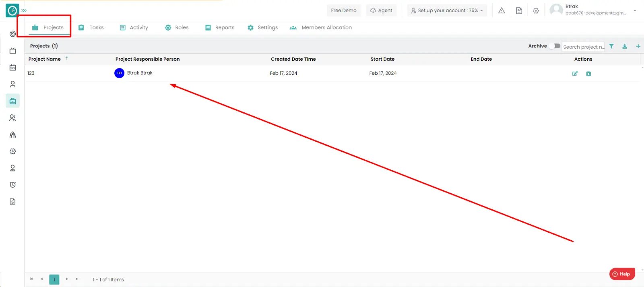Open the calendar icon in left sidebar
This screenshot has height=287, width=644.
click(12, 68)
